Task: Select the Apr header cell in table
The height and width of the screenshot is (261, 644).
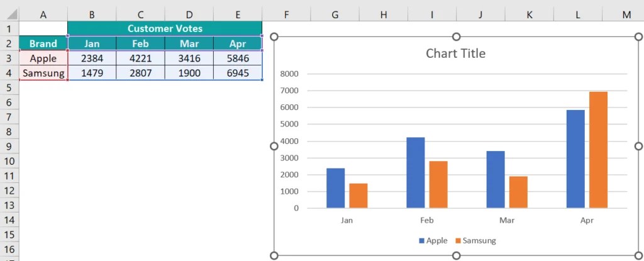Action: [238, 43]
